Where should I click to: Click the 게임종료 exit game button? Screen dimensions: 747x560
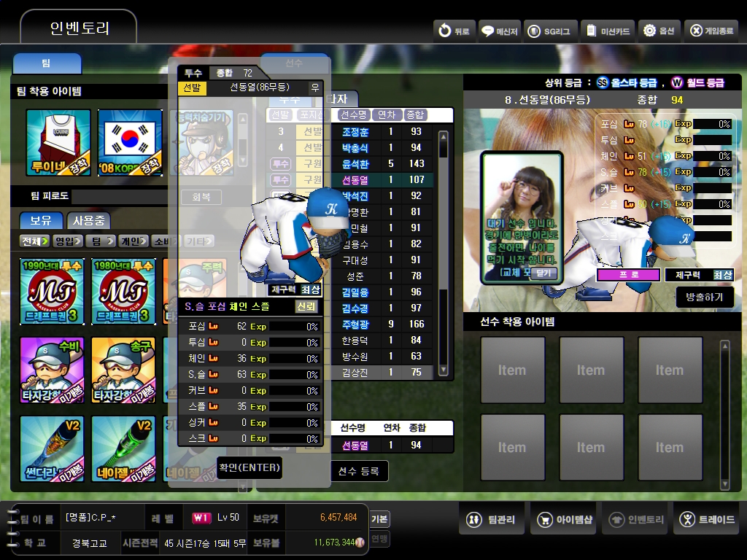712,31
